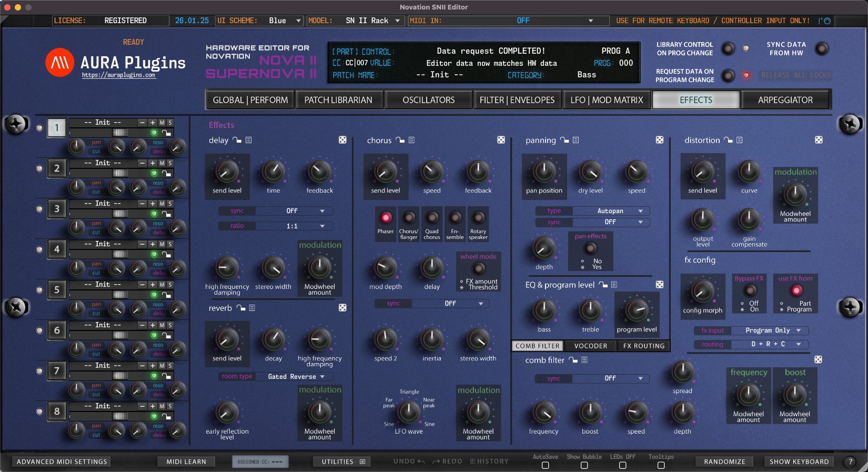Toggle the Tooltips checkbox
This screenshot has width=868, height=472.
tap(661, 465)
